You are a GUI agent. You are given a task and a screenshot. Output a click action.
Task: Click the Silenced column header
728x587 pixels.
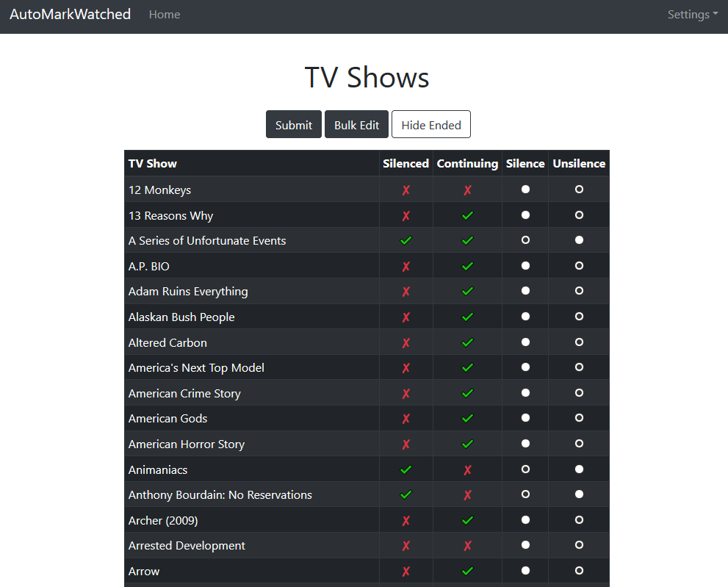click(406, 164)
